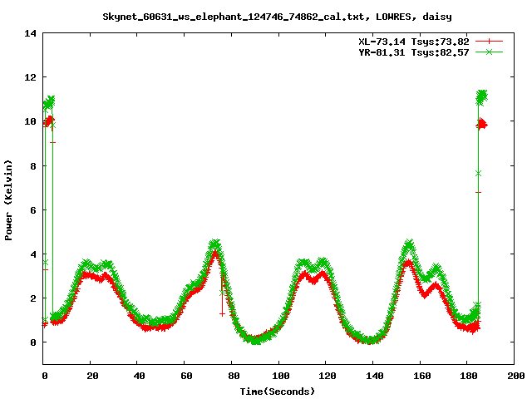Click the Time(Seconds) x-axis label
The height and width of the screenshot is (399, 532).
277,392
